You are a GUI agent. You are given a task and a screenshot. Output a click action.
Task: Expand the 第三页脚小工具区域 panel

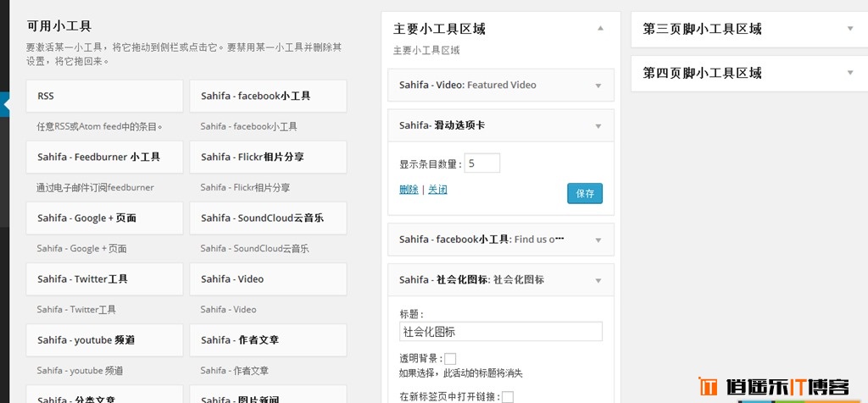pos(850,29)
